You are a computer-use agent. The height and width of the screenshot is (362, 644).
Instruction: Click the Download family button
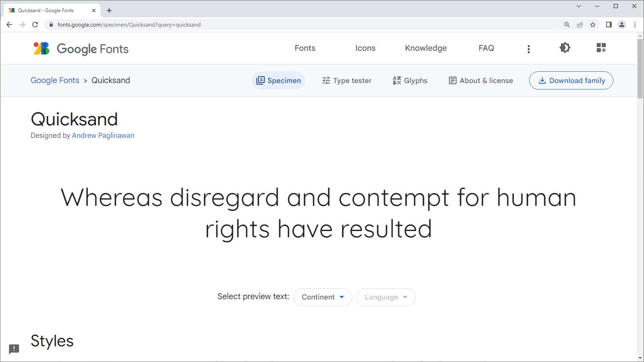(x=571, y=81)
